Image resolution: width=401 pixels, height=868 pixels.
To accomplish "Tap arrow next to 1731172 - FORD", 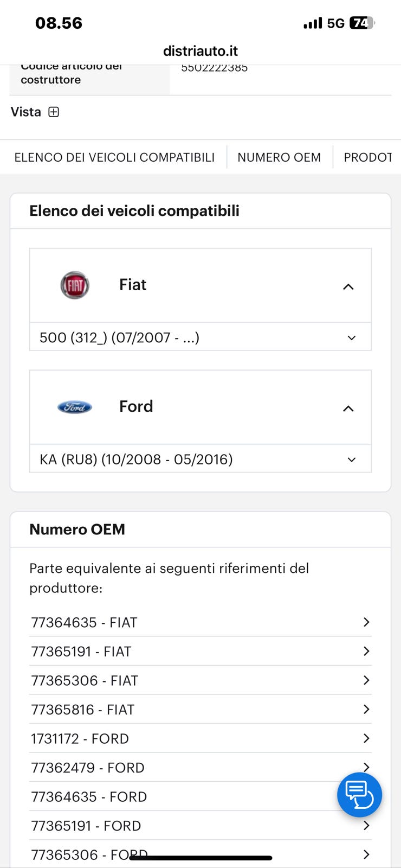I will 366,738.
